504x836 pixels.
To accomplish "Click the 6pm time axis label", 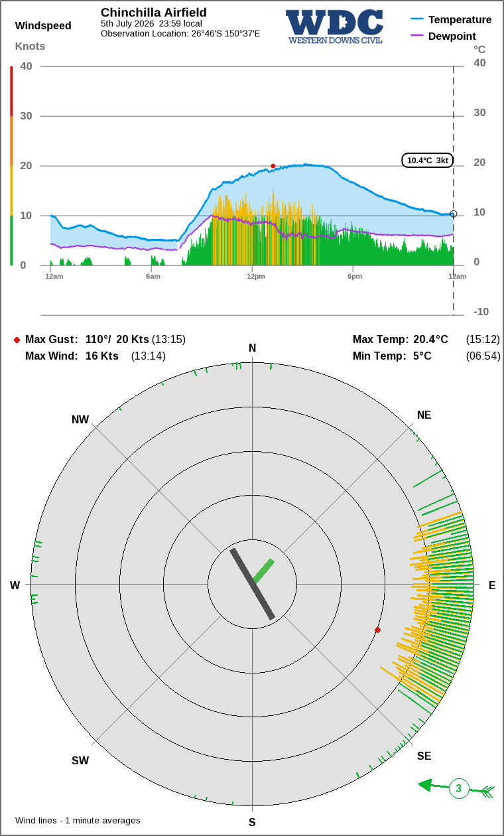I will pyautogui.click(x=354, y=276).
